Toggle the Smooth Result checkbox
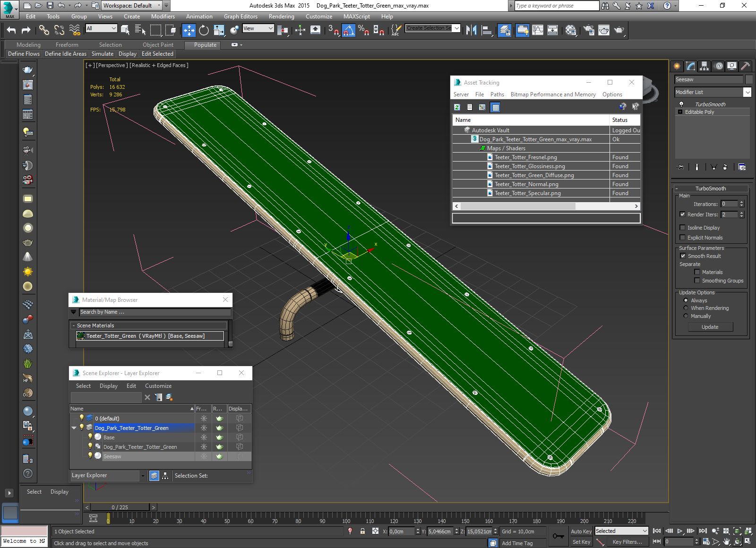 [x=682, y=256]
